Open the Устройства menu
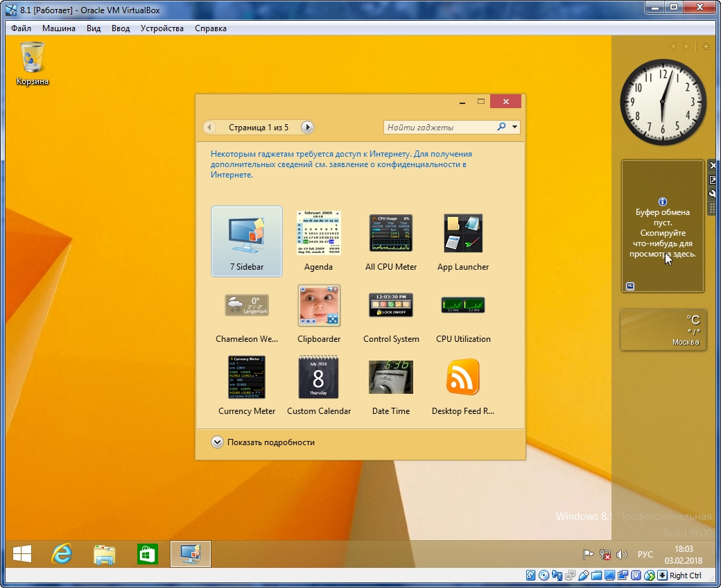Image resolution: width=721 pixels, height=588 pixels. click(162, 28)
